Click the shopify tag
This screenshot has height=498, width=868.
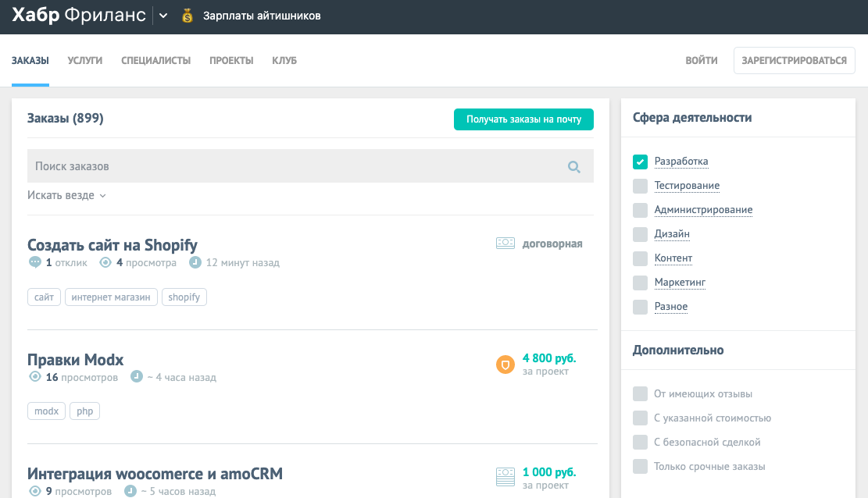coord(184,297)
